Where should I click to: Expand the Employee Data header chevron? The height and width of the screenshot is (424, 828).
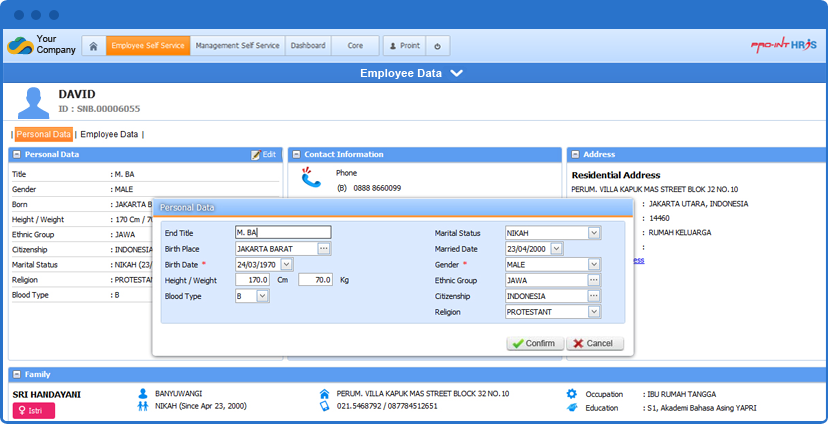(457, 73)
